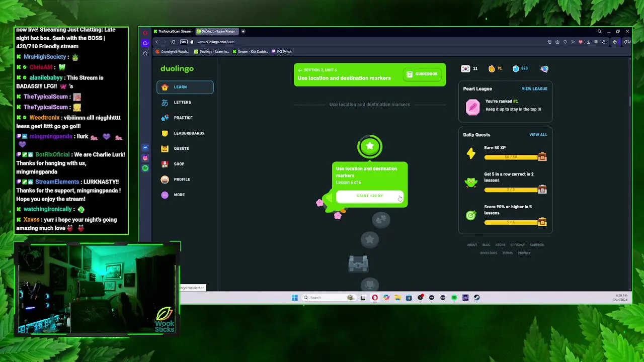Click the heart bookmark icon in toolbar
644x362 pixels.
point(580,42)
